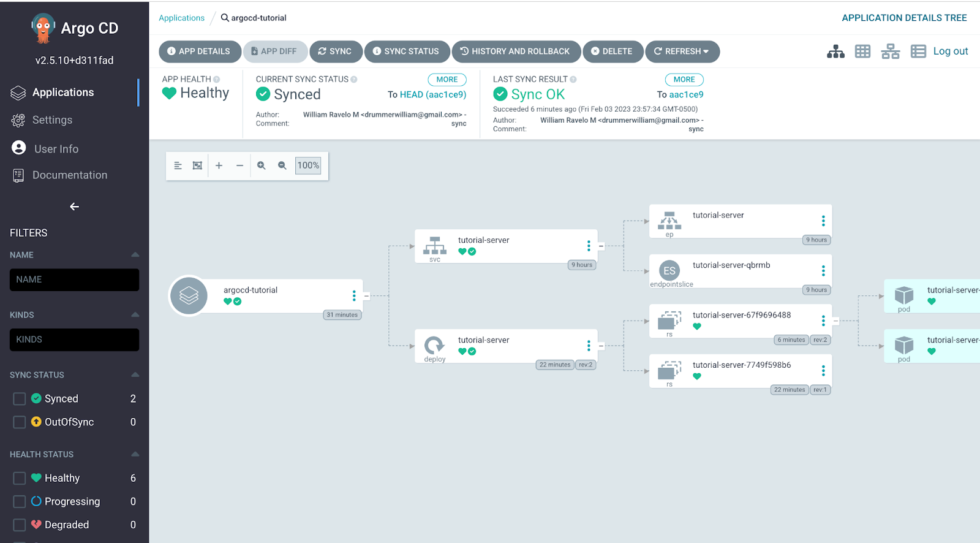Collapse the HEALTH STATUS filter section
The width and height of the screenshot is (980, 543).
(x=135, y=454)
